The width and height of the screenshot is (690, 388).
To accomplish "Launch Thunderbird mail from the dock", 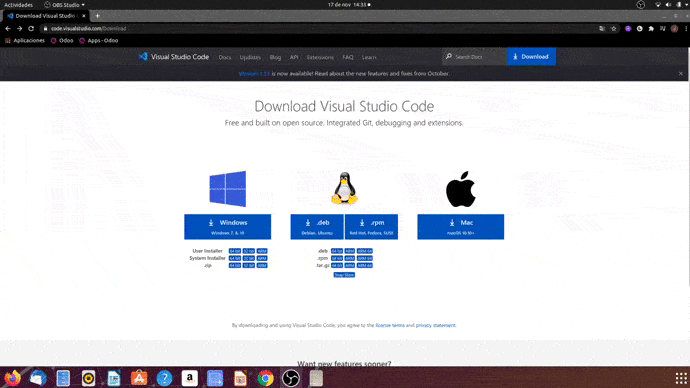I will pos(38,378).
